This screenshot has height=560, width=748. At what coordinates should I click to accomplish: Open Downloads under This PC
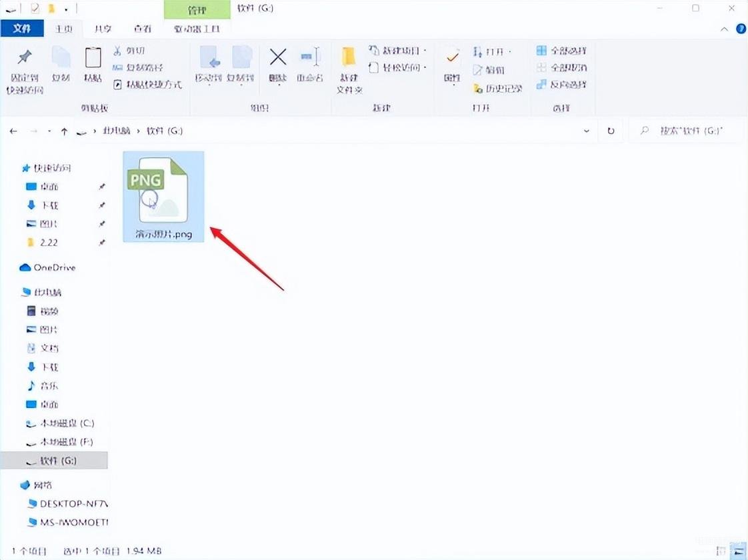tap(42, 367)
